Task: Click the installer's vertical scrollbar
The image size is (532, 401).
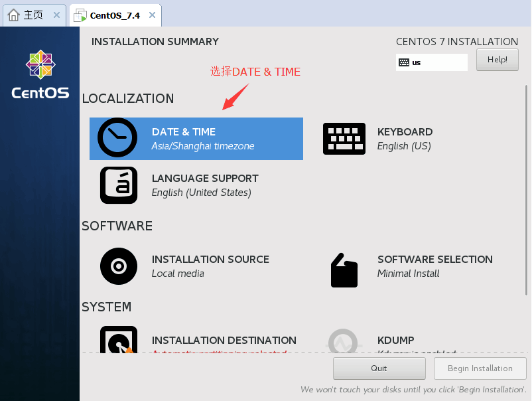Action: (x=526, y=190)
